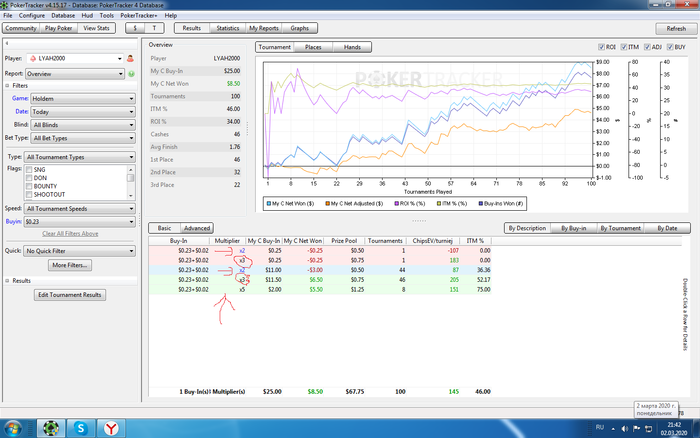Open the Report dropdown Overview

(75, 74)
